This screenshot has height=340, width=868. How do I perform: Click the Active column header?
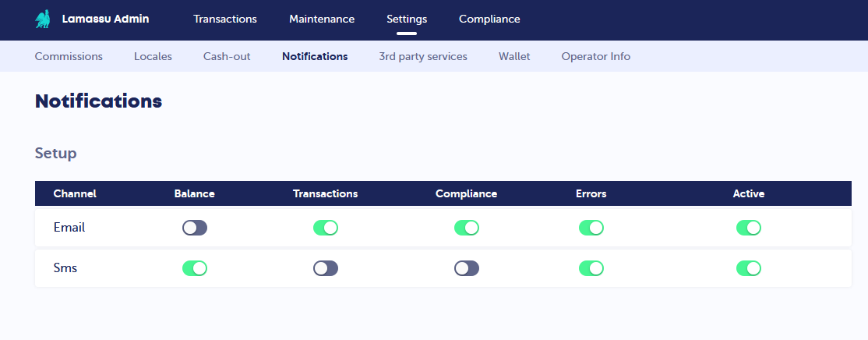(x=749, y=194)
